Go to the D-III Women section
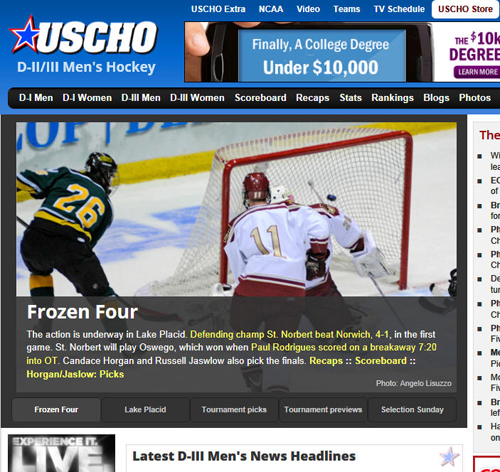This screenshot has width=500, height=472. click(197, 98)
